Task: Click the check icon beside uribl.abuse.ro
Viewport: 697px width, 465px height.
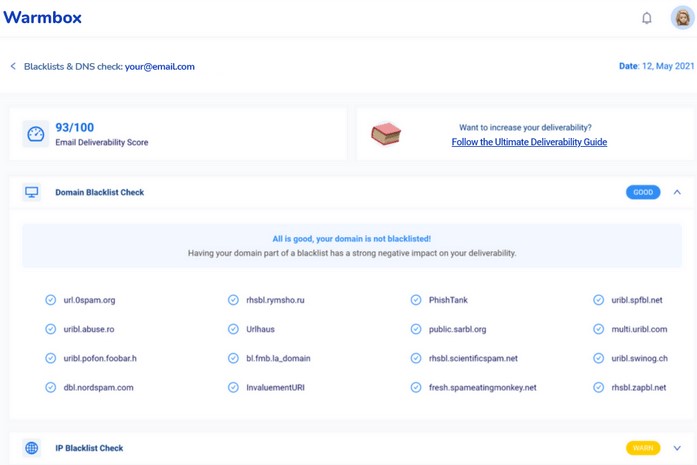Action: click(51, 329)
